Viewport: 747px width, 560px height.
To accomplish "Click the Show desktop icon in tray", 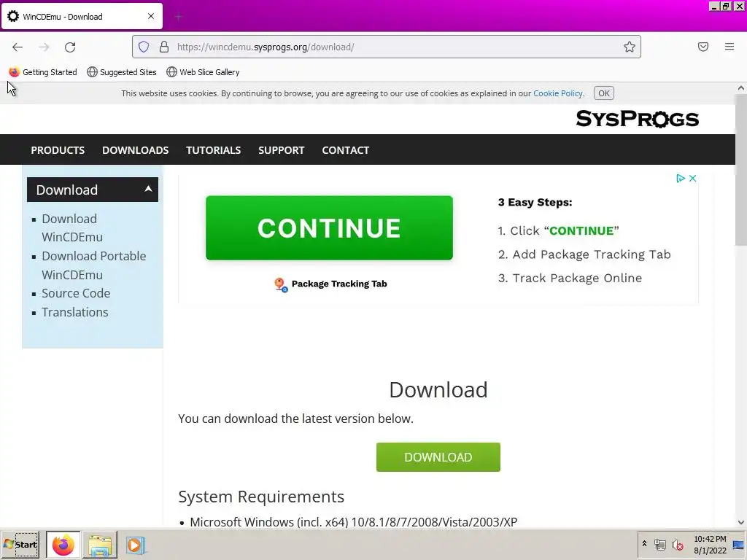I will (x=738, y=545).
